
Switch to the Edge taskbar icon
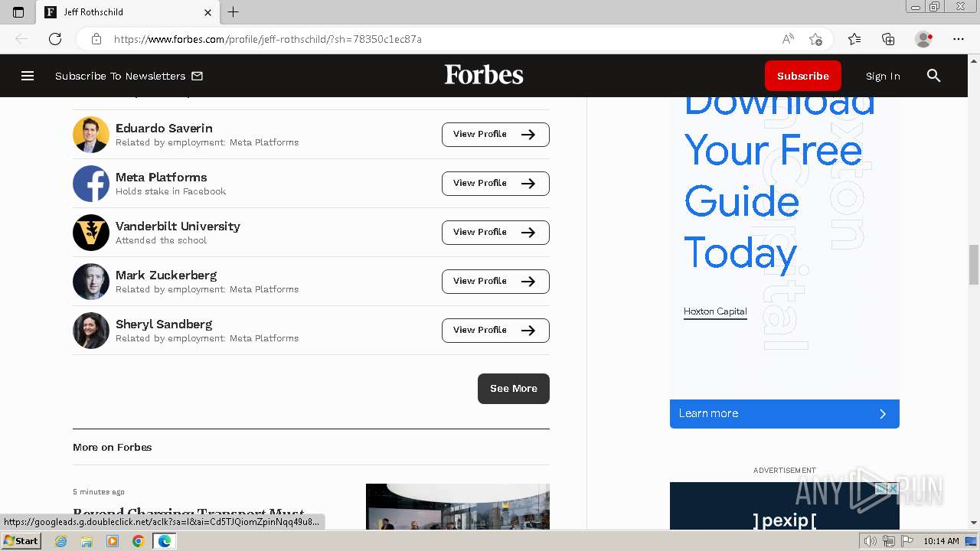(164, 541)
